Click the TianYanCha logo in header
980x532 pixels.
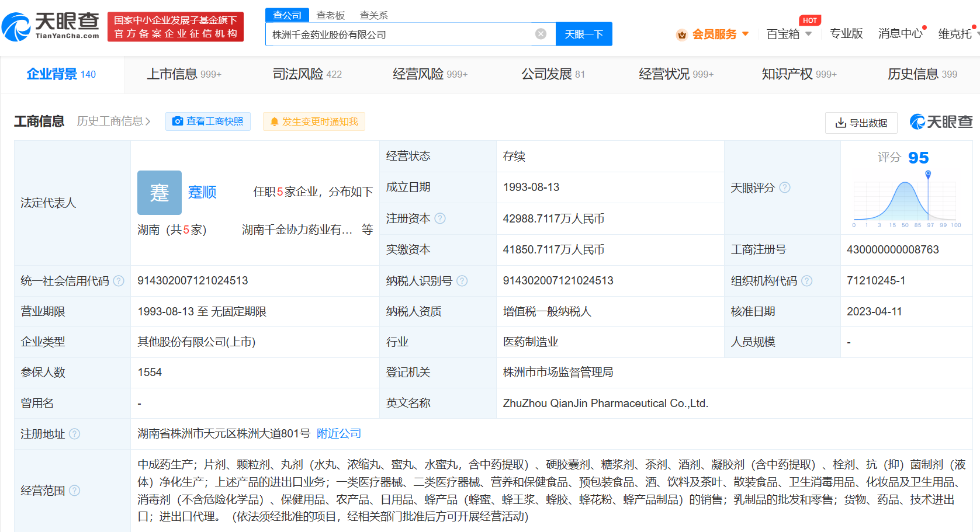[x=50, y=27]
